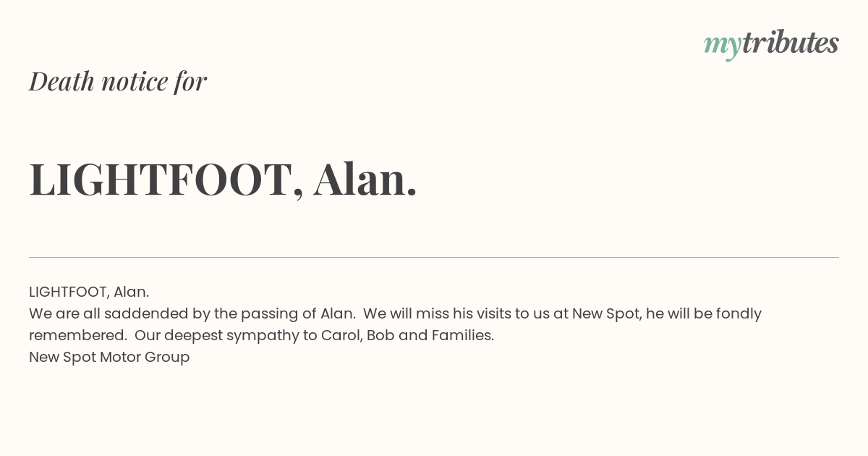Click "LIGHTFOOT" in the large title
868x456 pixels.
(x=160, y=180)
